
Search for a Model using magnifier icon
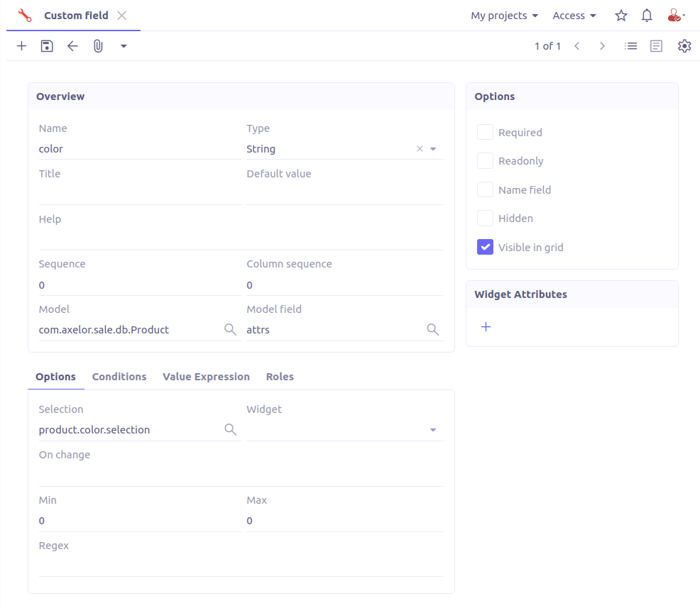pyautogui.click(x=230, y=329)
